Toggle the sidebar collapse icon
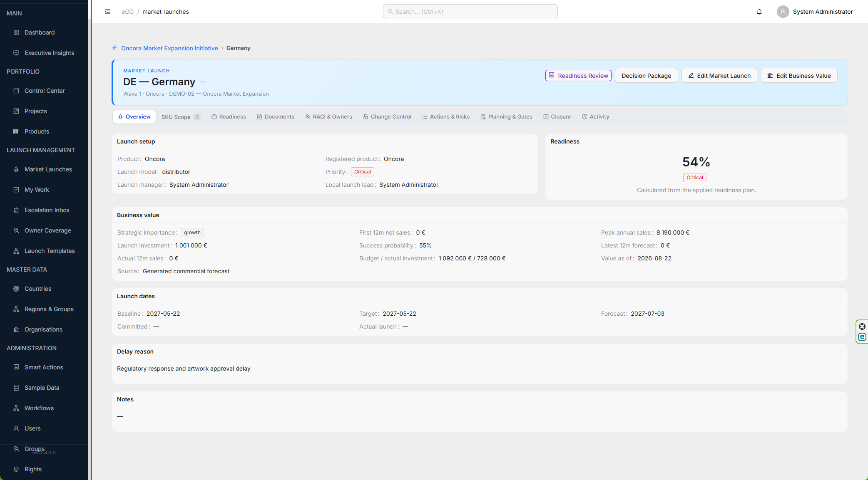 pyautogui.click(x=107, y=12)
